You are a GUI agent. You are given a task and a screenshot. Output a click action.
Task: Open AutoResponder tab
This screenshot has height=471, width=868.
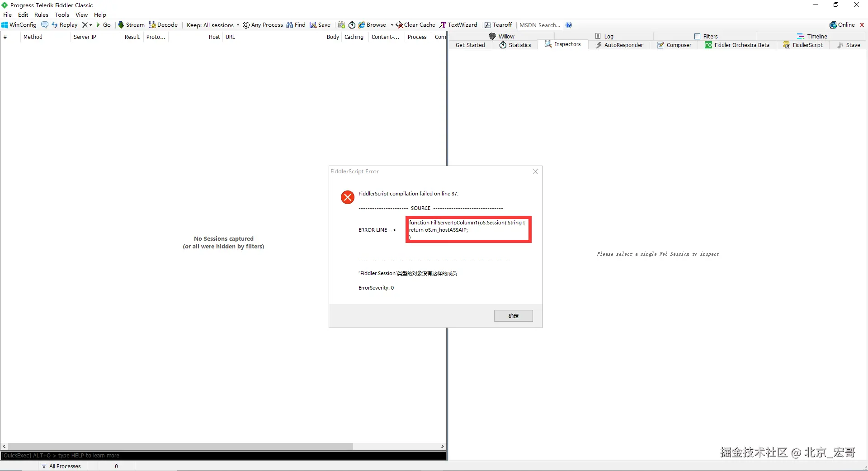pyautogui.click(x=619, y=45)
